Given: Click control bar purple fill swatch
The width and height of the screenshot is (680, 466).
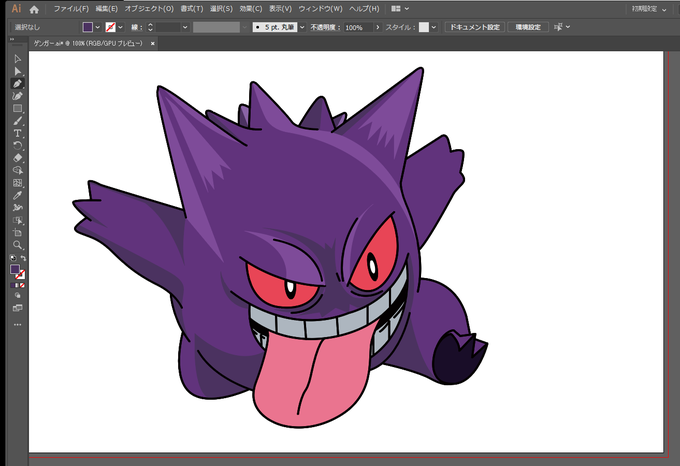Looking at the screenshot, I should [x=88, y=27].
